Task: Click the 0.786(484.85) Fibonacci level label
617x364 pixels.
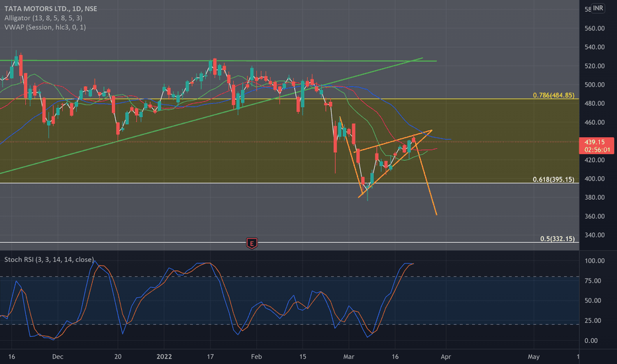Action: click(x=553, y=95)
